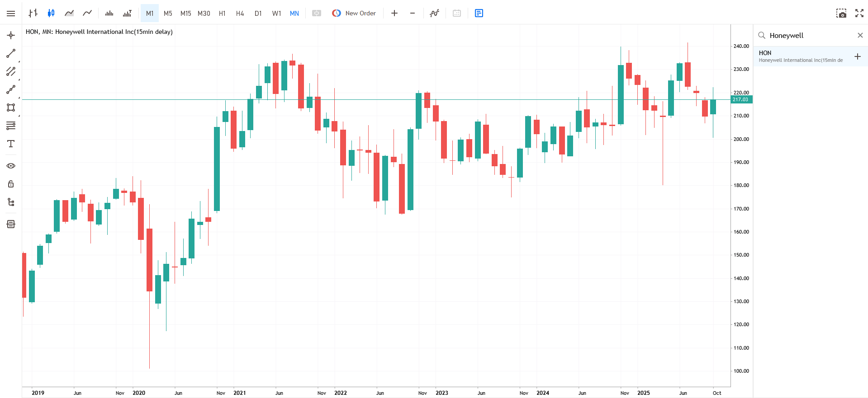Screen dimensions: 868x398
Task: Click the 217.03 current price marker
Action: click(741, 99)
